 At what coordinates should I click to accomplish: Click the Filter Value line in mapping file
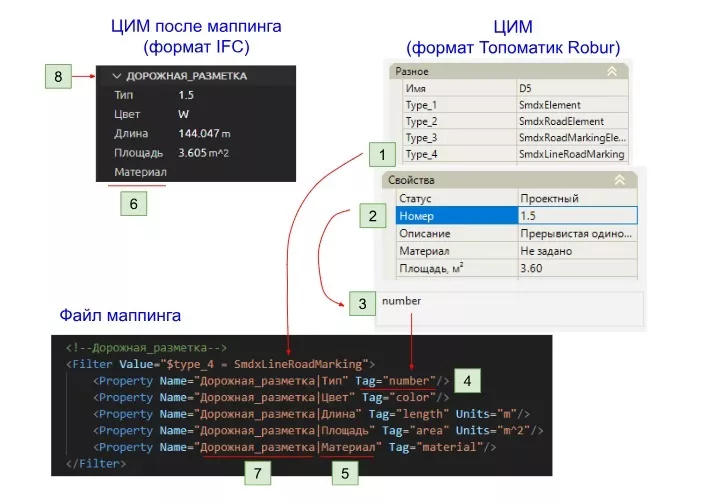[x=220, y=363]
